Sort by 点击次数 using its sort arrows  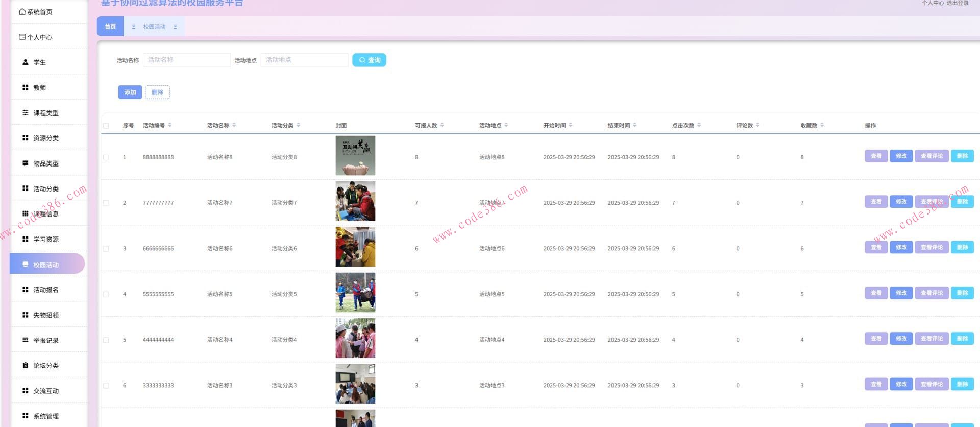click(x=699, y=125)
